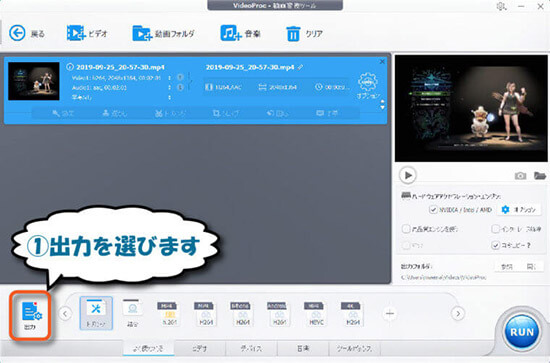
Task: Start conversion with the RUN button
Action: (x=522, y=332)
